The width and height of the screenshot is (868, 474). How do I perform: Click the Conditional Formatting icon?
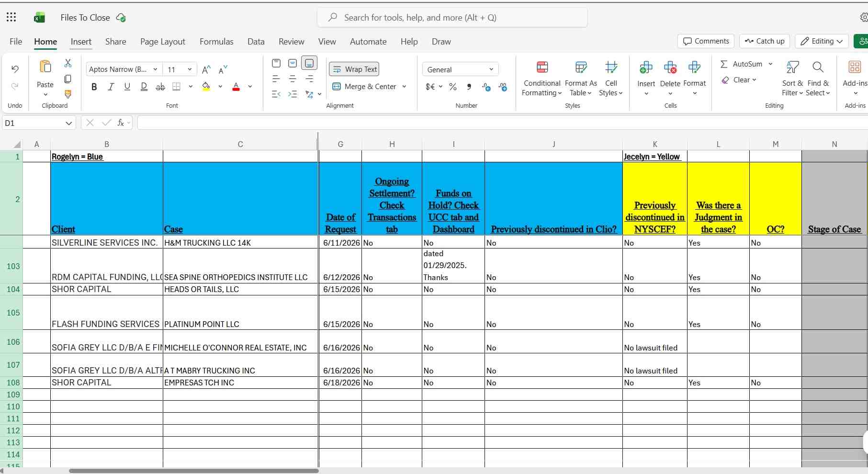click(542, 67)
